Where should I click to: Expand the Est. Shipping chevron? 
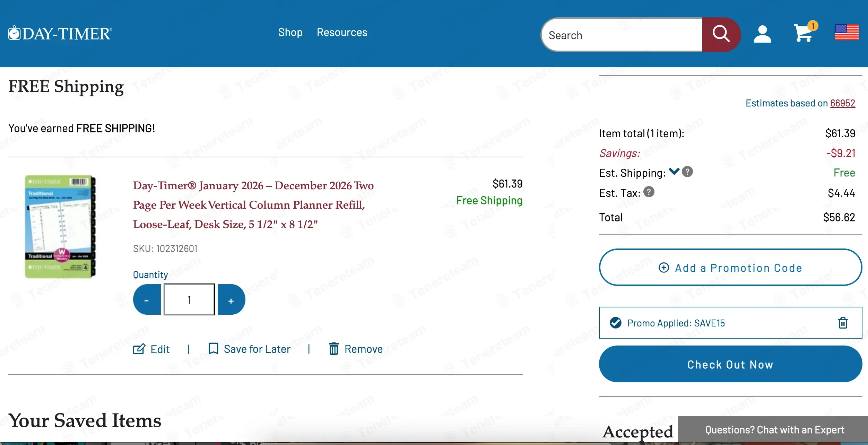click(x=674, y=171)
